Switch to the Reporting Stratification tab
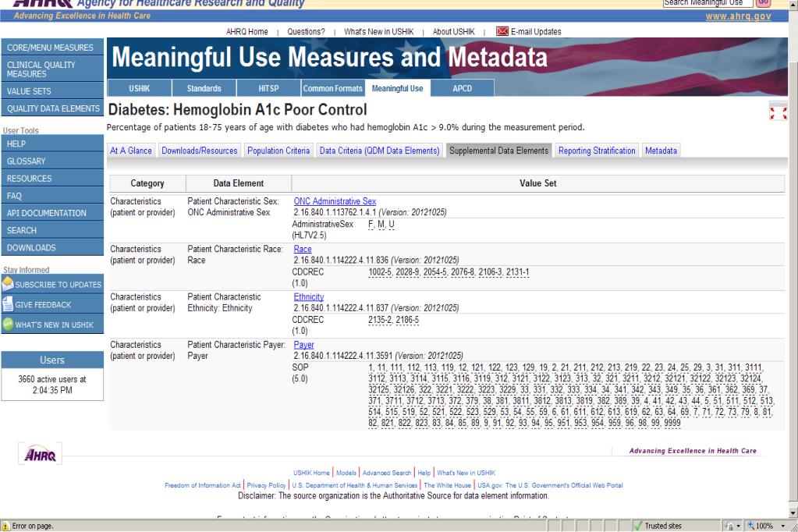 [x=597, y=151]
